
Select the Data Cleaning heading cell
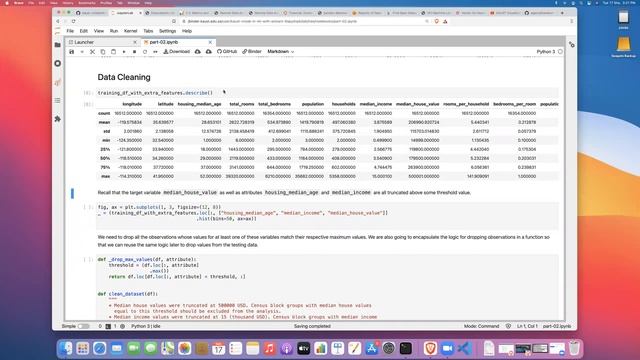click(124, 77)
